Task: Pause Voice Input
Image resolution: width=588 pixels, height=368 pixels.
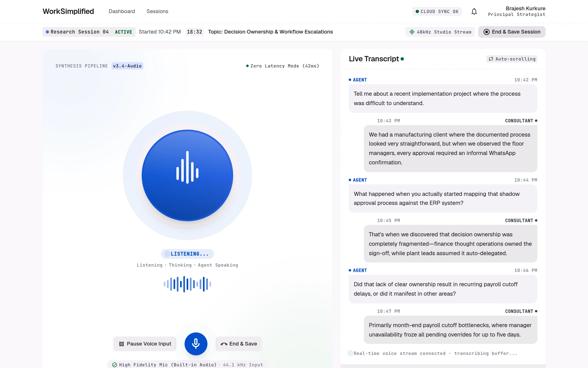Action: [145, 344]
